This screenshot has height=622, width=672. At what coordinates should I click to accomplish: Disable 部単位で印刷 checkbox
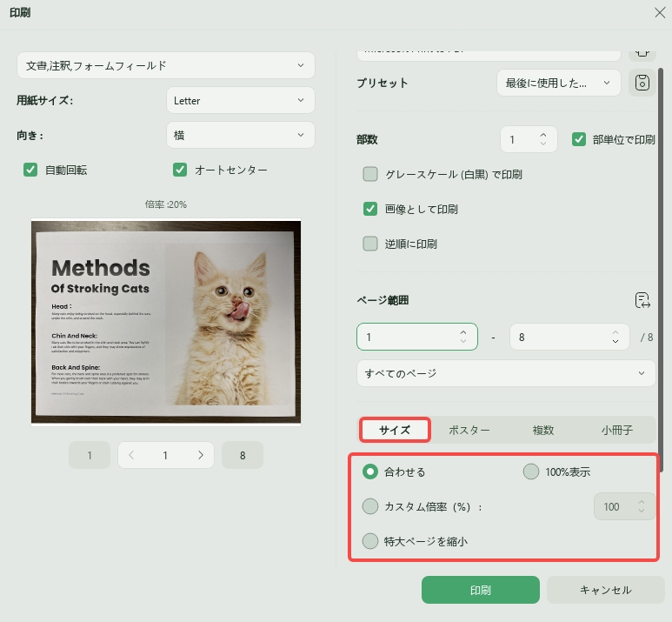pos(579,139)
